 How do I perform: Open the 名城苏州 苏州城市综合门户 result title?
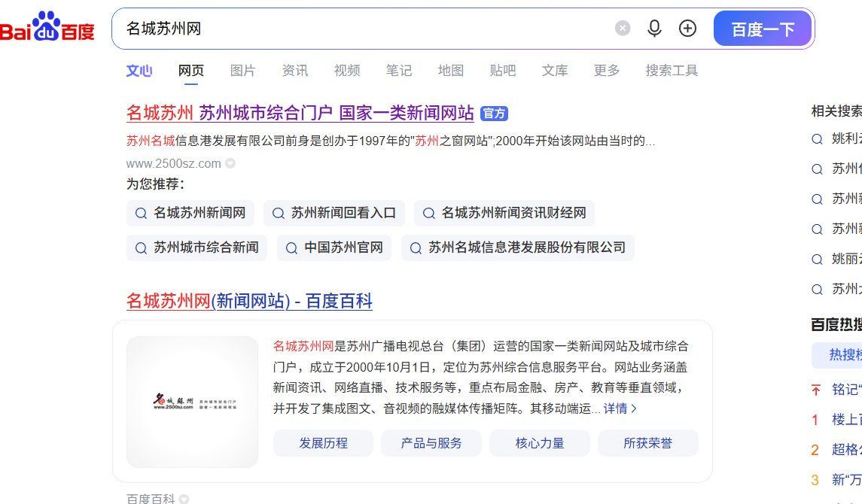click(x=300, y=113)
